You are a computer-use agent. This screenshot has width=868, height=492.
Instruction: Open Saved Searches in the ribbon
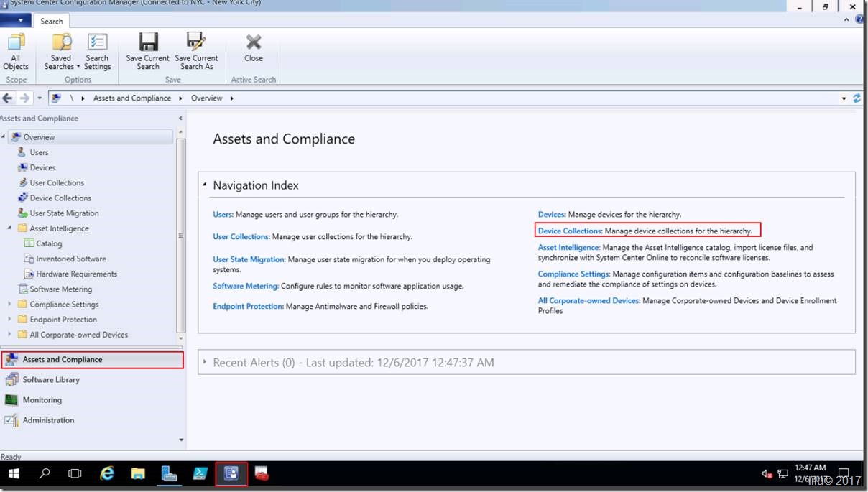click(61, 52)
